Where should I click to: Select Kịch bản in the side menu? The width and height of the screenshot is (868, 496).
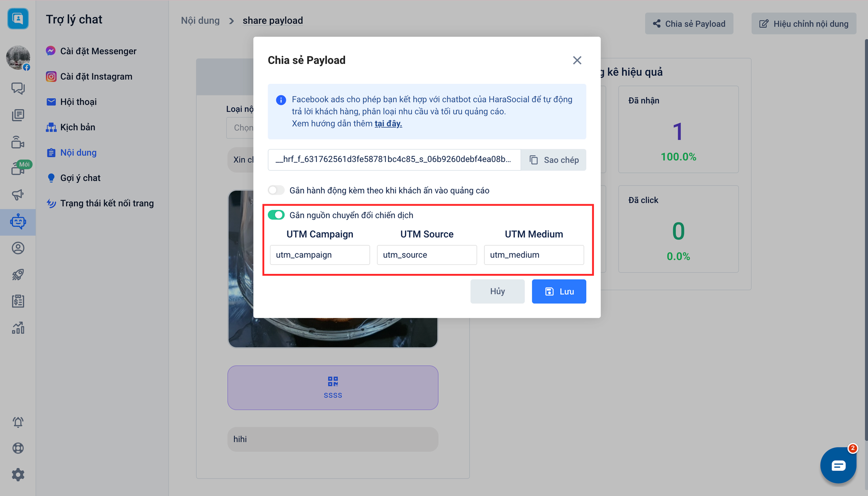[78, 127]
